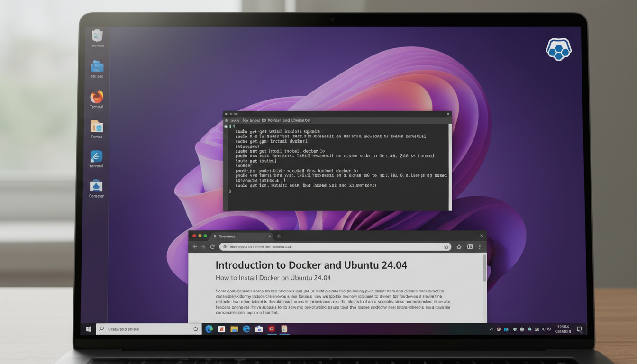Open the recycle bin desktop icon
Viewport: 637px width, 364px height.
(x=97, y=36)
